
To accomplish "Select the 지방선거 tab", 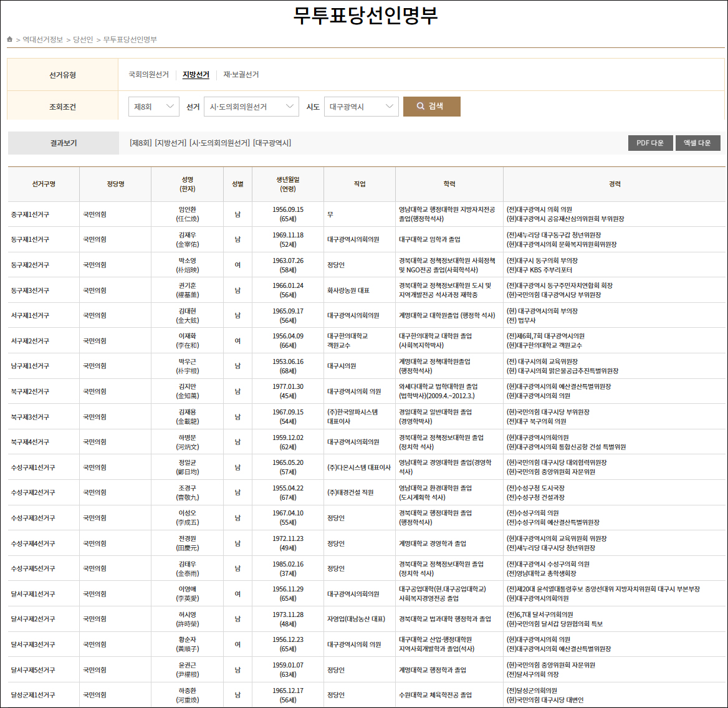I will tap(196, 75).
